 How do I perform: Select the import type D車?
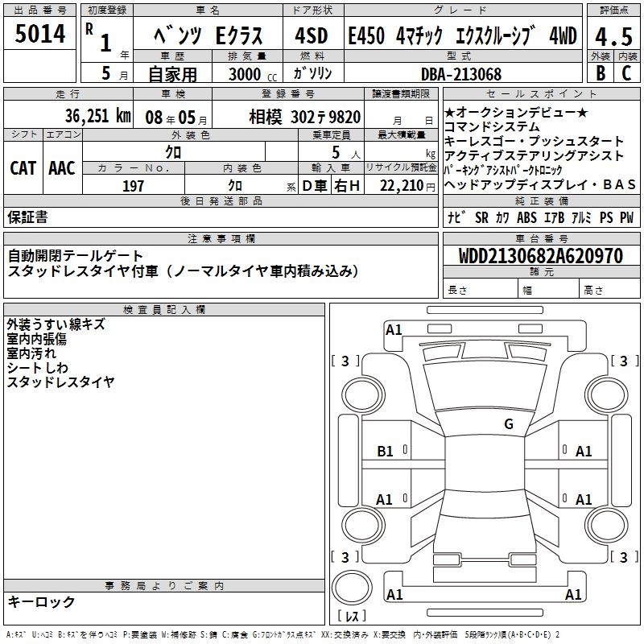[315, 186]
